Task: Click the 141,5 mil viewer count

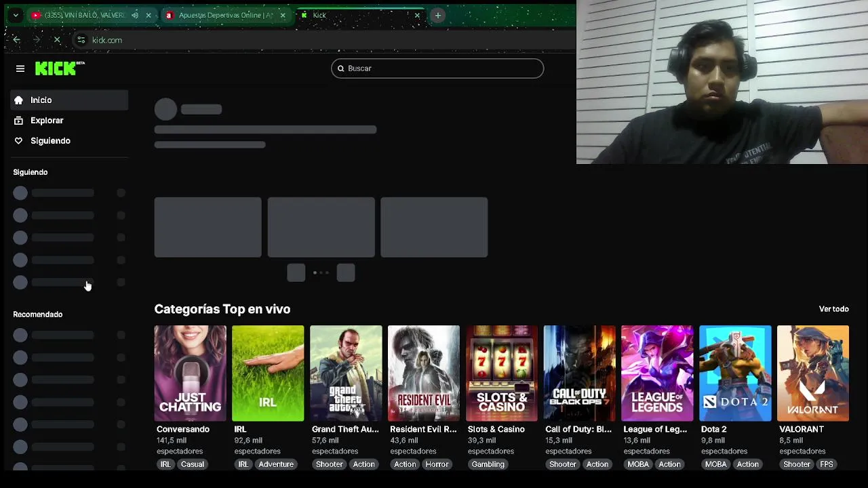Action: (x=172, y=441)
